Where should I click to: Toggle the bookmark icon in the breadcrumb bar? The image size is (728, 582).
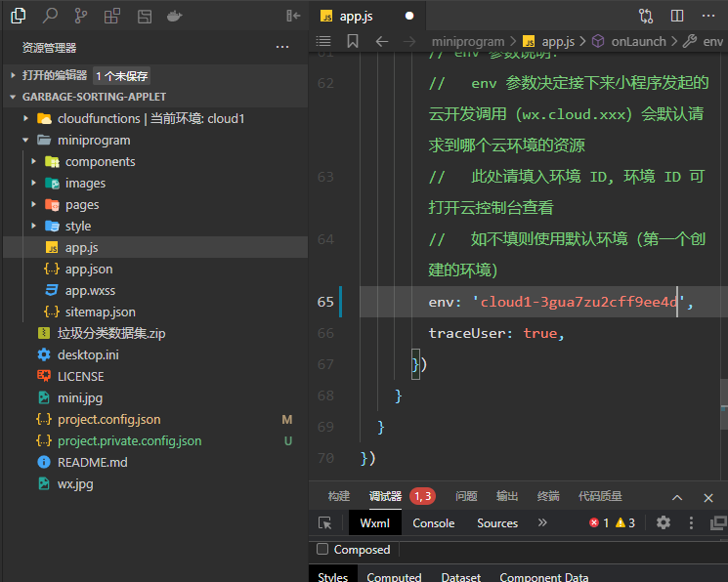click(353, 41)
